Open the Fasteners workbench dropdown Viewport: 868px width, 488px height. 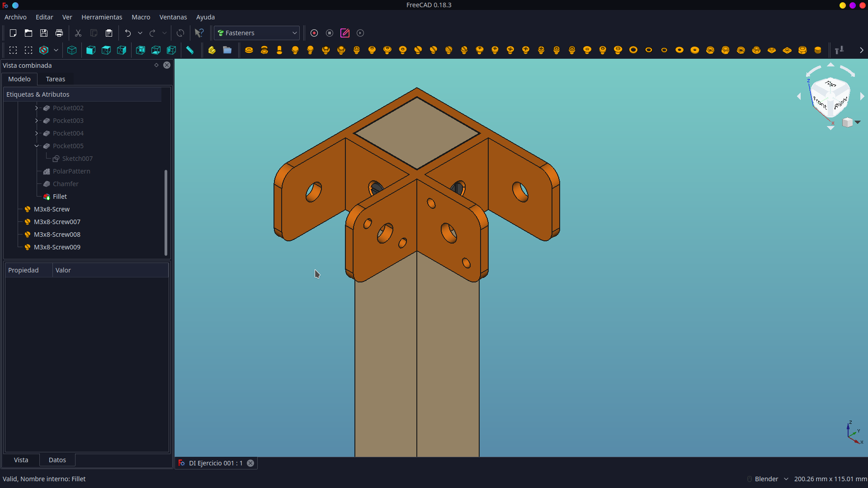pyautogui.click(x=256, y=33)
